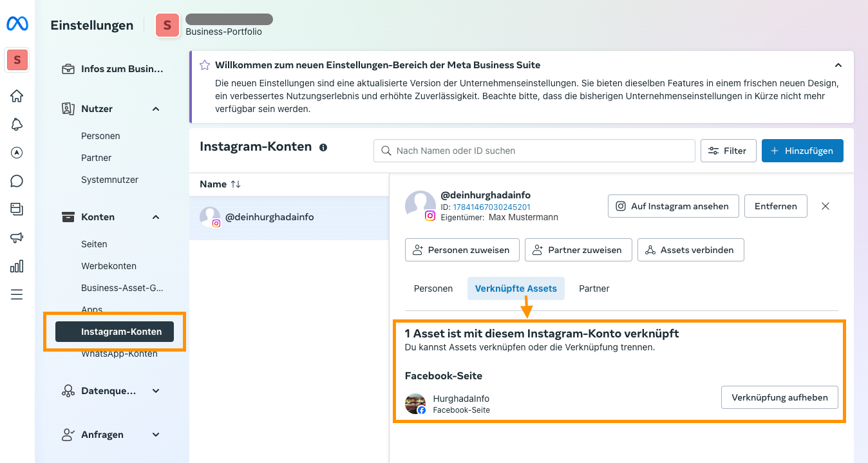Click the Name column header
Screen dimensions: 868x463
[x=213, y=184]
